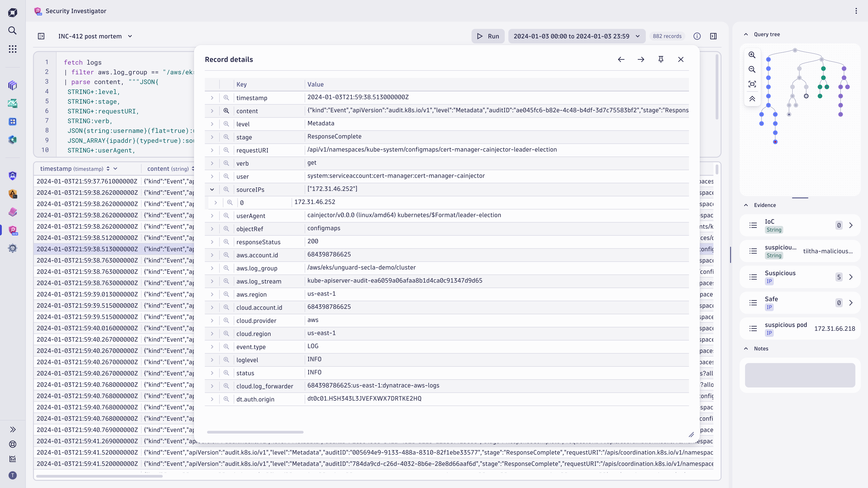868x488 pixels.
Task: Collapse the left sidebar with double chevron
Action: tap(12, 429)
